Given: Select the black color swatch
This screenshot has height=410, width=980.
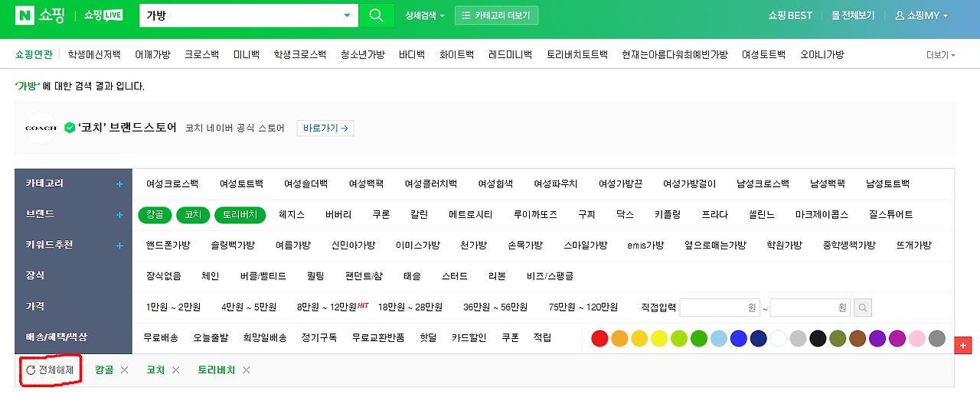Looking at the screenshot, I should pyautogui.click(x=818, y=339).
